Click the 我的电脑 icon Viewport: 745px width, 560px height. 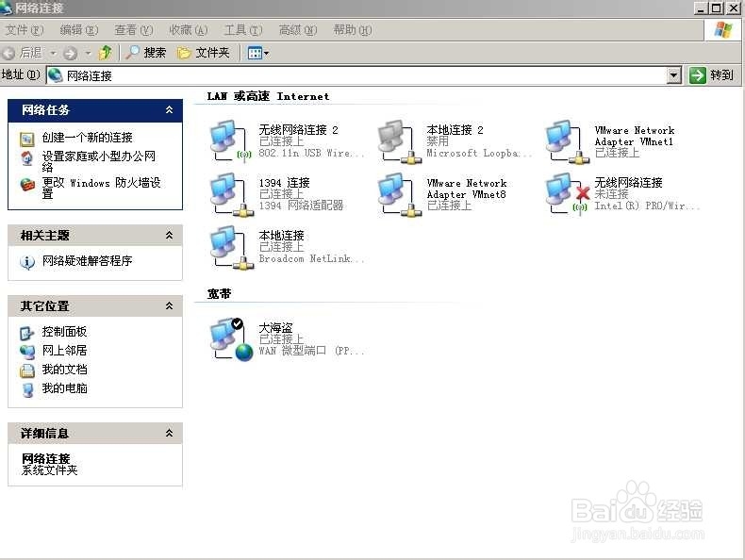(27, 390)
